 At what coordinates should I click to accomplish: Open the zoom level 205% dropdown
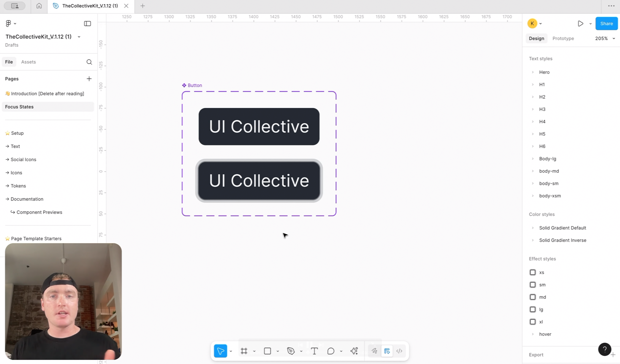pyautogui.click(x=605, y=38)
